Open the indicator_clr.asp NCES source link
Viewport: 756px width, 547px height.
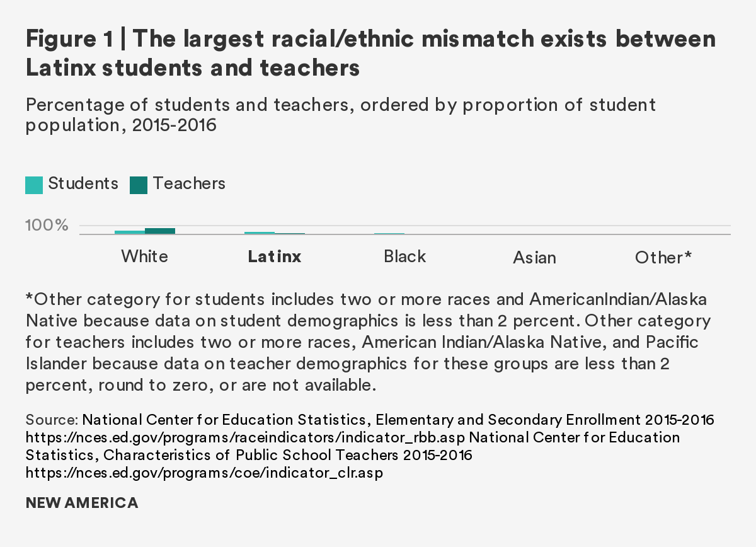204,473
